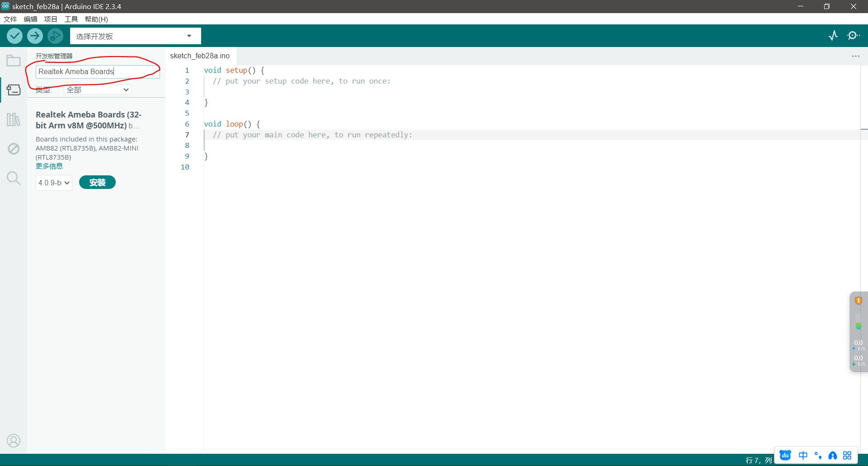Open the Sketchbook folder sidebar icon
868x466 pixels.
14,61
